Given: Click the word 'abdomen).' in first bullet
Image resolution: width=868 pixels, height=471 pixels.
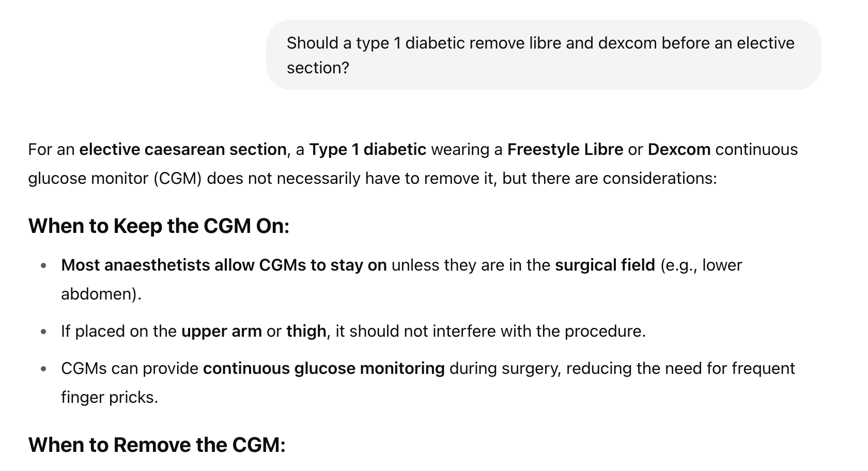Looking at the screenshot, I should (x=101, y=294).
